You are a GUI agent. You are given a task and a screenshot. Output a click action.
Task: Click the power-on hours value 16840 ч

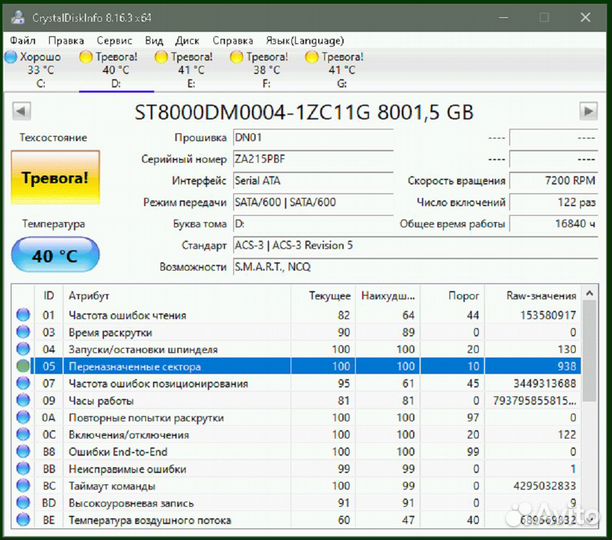coord(553,224)
